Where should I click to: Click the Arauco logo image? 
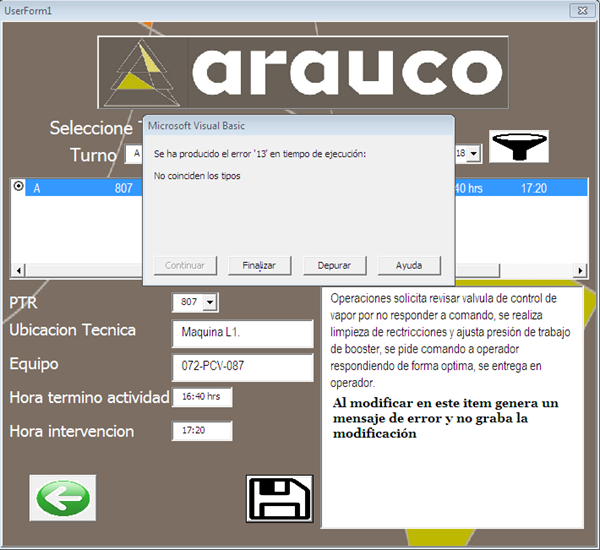tap(303, 72)
